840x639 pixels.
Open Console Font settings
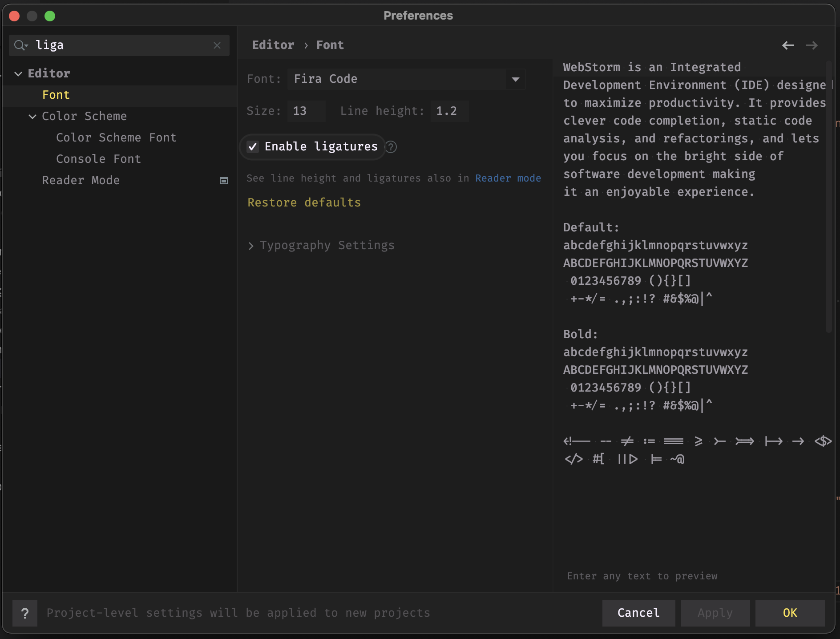coord(98,159)
